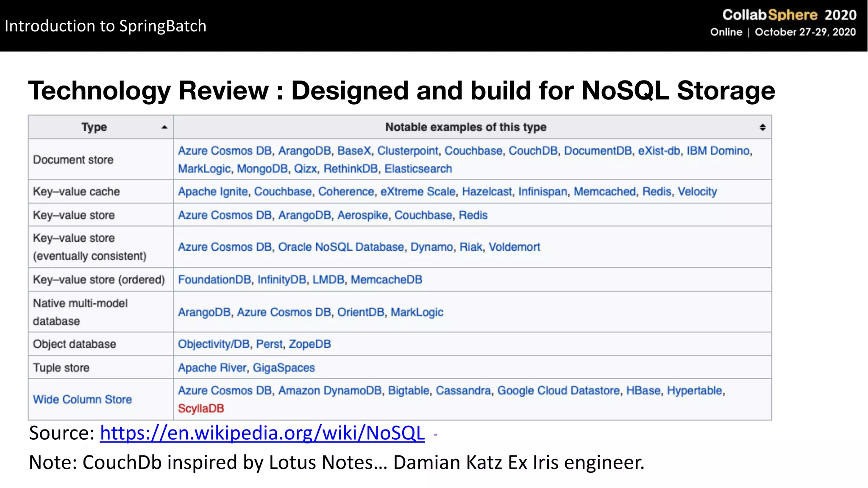Click the Hypertable link
This screenshot has width=868, height=488.
695,391
